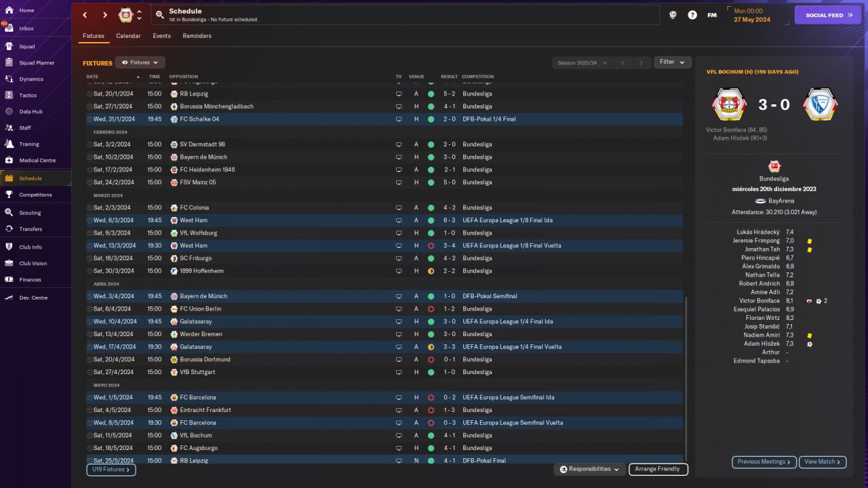Toggle marker for VfL Wolfsburg fixture

click(90, 233)
